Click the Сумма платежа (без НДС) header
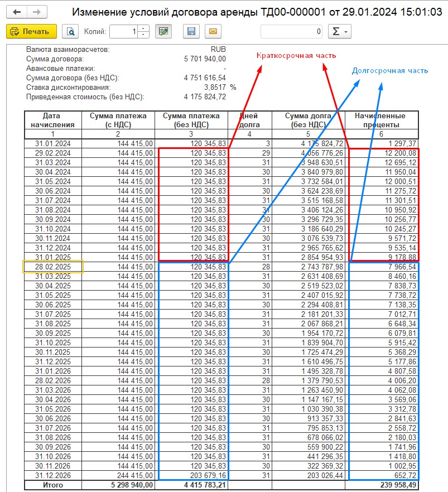 click(191, 120)
